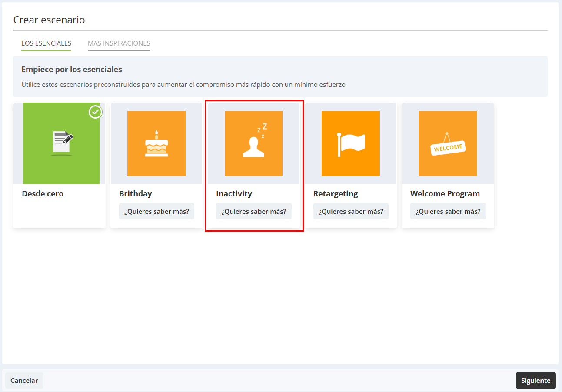562x392 pixels.
Task: Click ¿Quieres saber más? under Welcome Program
Action: [448, 212]
